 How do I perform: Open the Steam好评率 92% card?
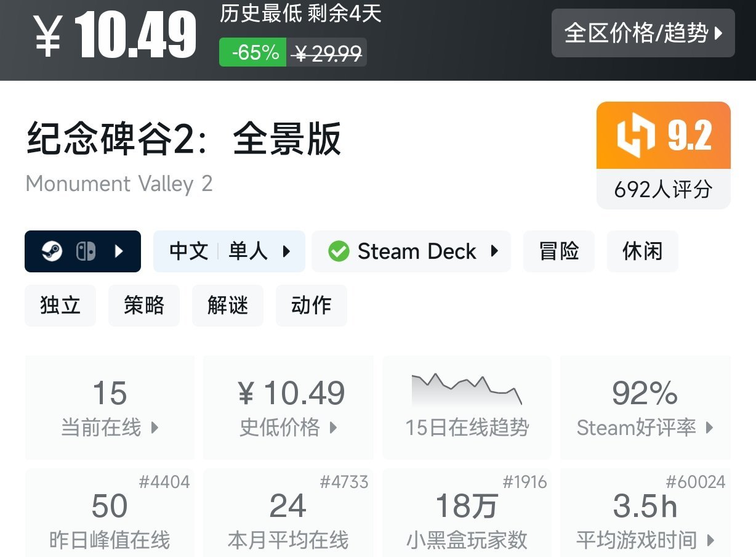tap(645, 408)
